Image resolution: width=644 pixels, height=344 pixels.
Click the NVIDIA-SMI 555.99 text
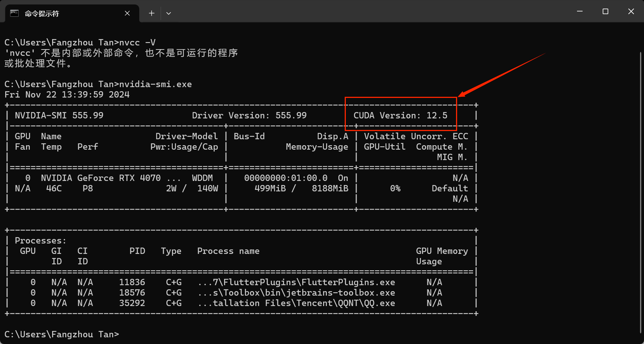59,115
